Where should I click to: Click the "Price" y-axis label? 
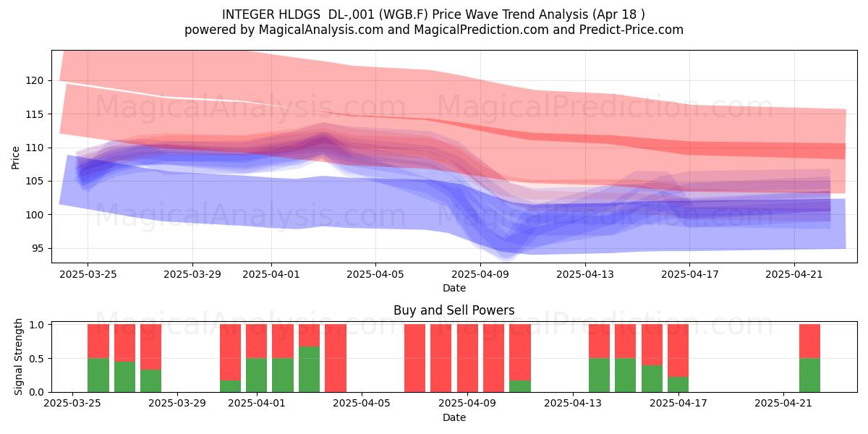[x=16, y=157]
